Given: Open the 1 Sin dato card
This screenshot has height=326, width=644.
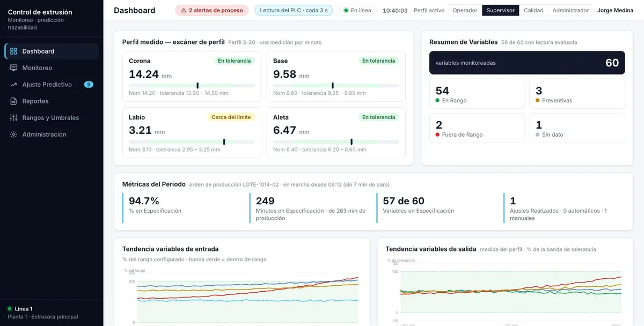Looking at the screenshot, I should 577,128.
